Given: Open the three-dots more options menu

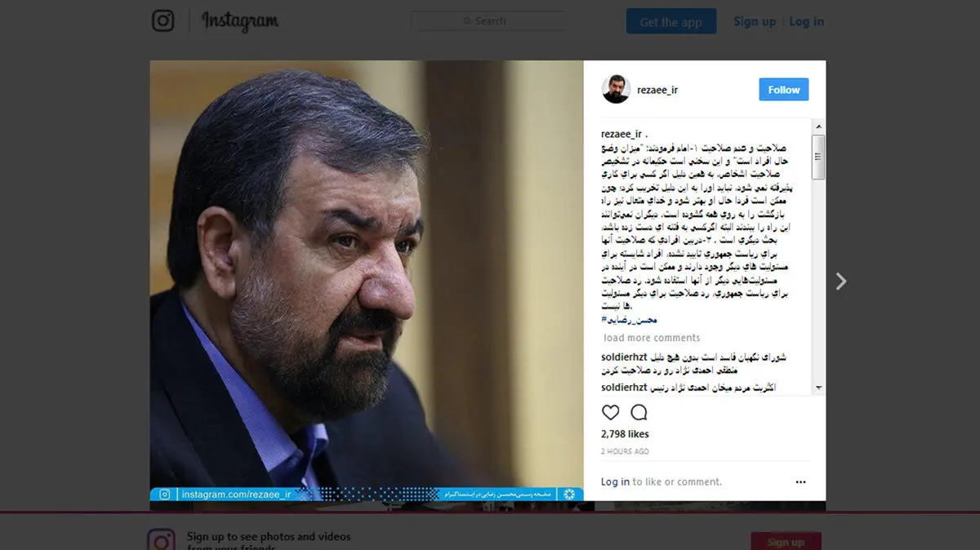Looking at the screenshot, I should pyautogui.click(x=800, y=482).
